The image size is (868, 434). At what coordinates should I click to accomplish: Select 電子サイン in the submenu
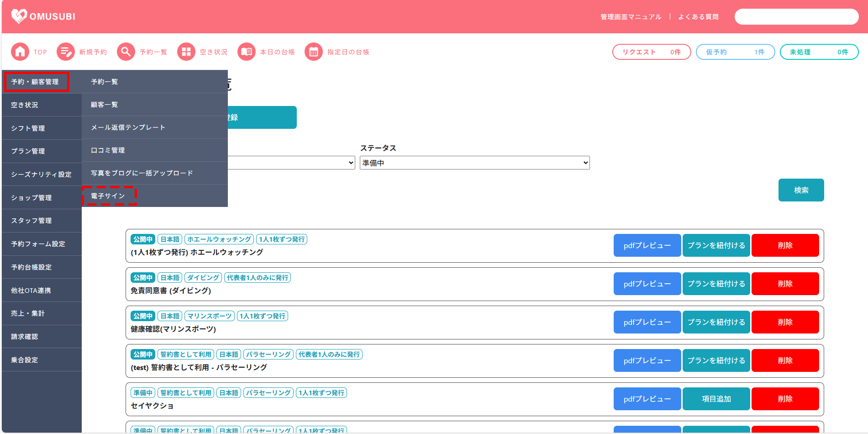(108, 196)
